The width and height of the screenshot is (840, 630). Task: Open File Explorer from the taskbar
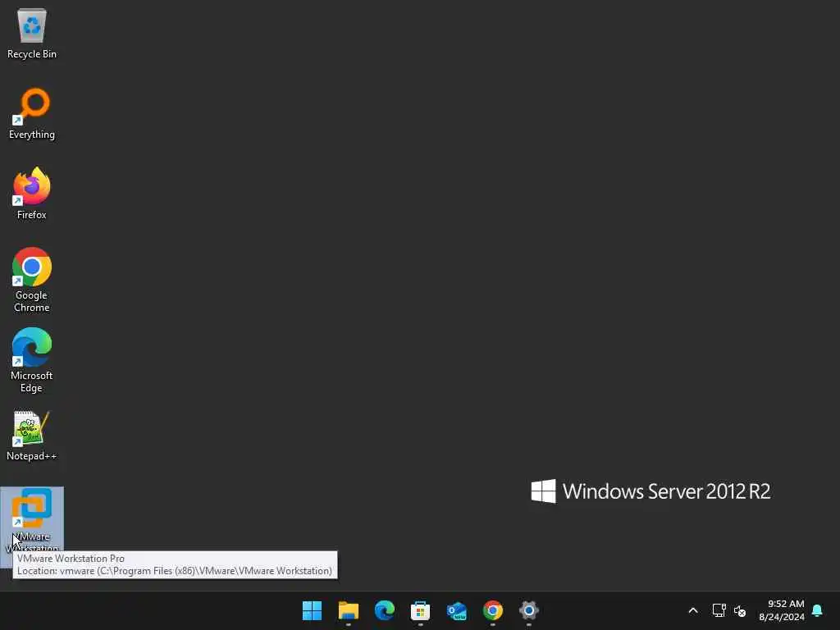(348, 610)
